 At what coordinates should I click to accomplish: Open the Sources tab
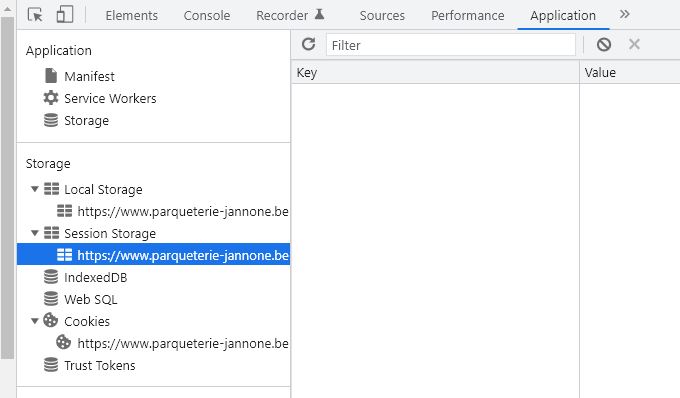tap(382, 16)
